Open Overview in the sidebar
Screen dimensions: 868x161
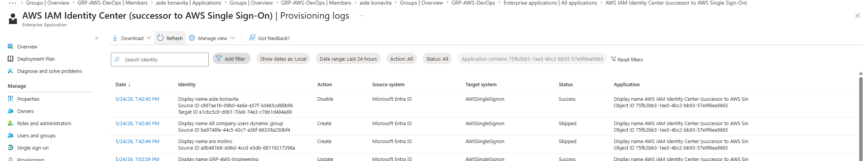coord(27,47)
